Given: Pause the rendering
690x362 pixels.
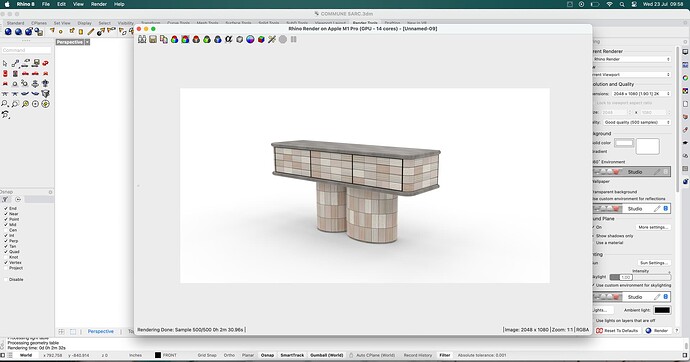Looking at the screenshot, I should point(294,39).
